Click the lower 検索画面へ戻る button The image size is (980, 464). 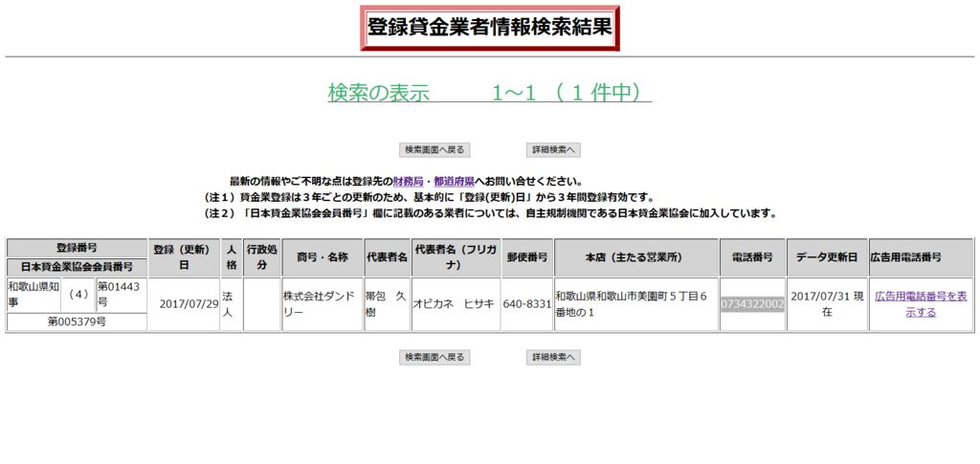[x=434, y=357]
